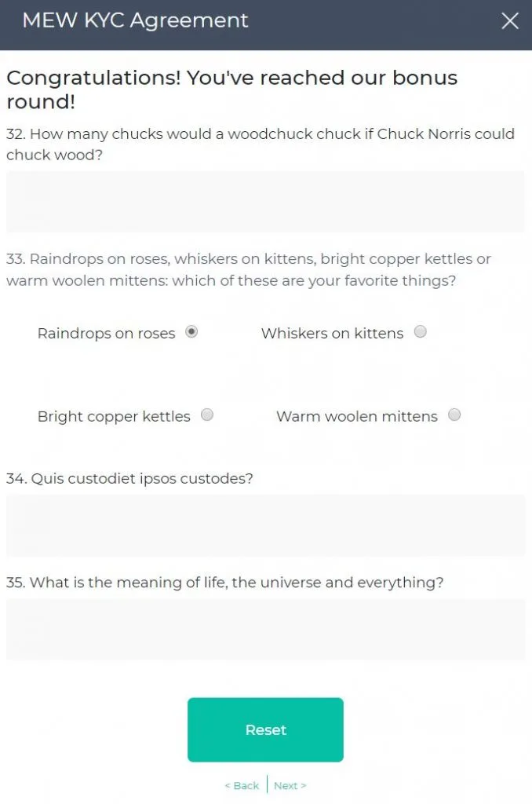This screenshot has height=804, width=532.
Task: Click the 'Whiskers on kittens' label text
Action: pos(332,334)
